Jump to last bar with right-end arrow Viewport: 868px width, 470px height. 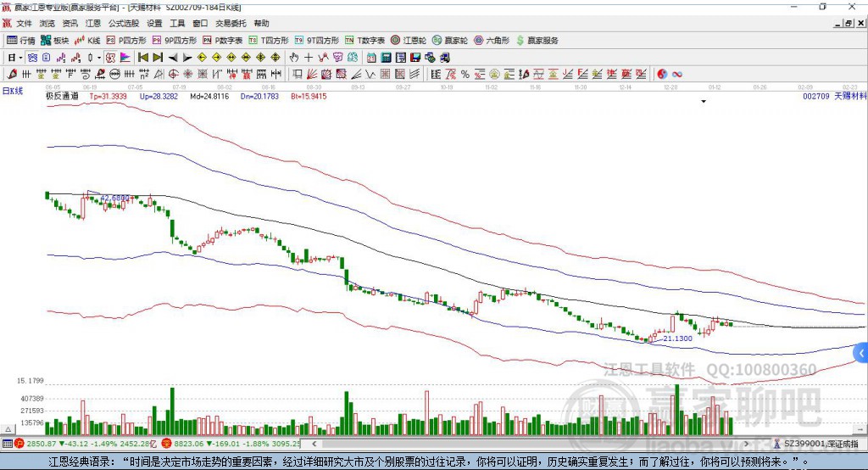pos(158,58)
